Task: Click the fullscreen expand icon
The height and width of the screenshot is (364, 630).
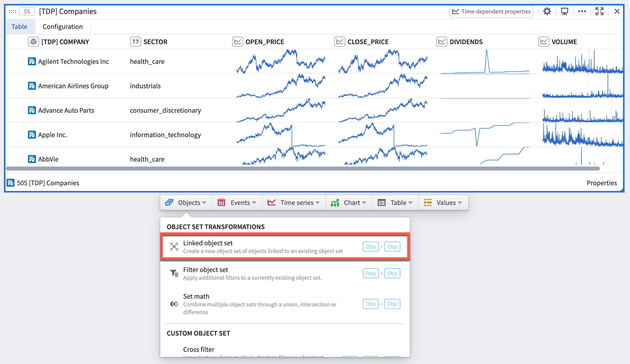Action: (599, 11)
